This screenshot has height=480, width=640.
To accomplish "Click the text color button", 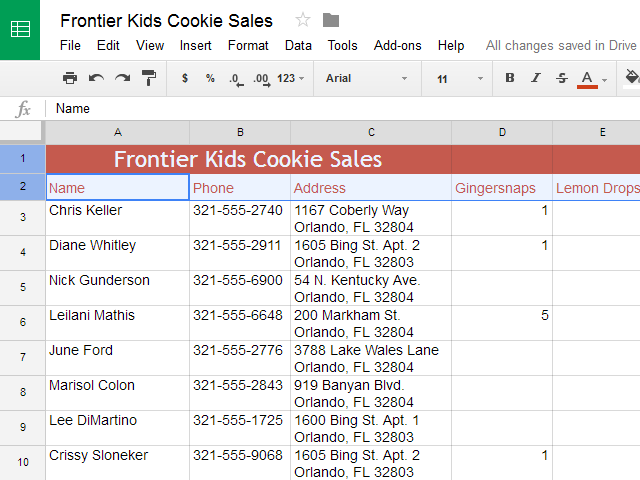I will coord(588,78).
